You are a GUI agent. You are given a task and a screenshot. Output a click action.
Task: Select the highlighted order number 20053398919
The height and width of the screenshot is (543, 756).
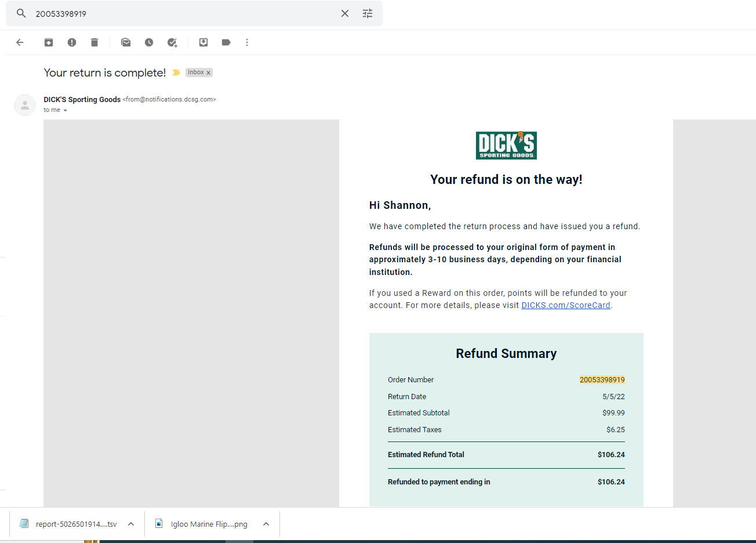[x=602, y=380]
